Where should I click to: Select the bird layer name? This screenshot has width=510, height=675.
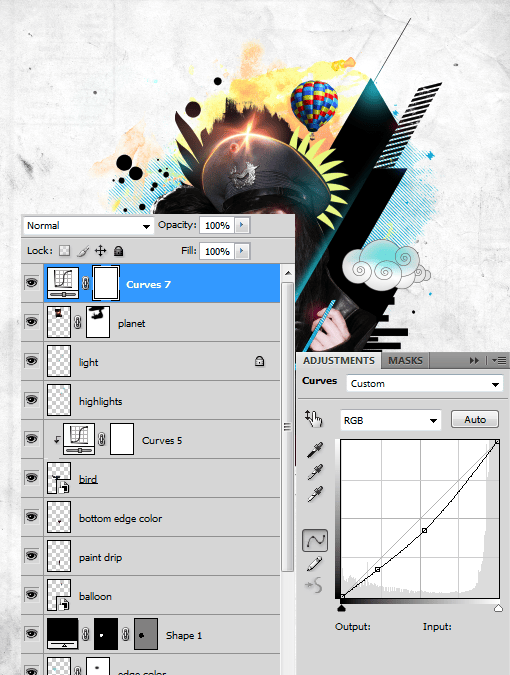[x=88, y=479]
